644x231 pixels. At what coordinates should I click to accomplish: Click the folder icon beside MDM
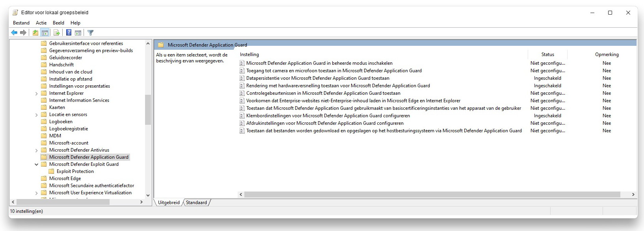[44, 136]
